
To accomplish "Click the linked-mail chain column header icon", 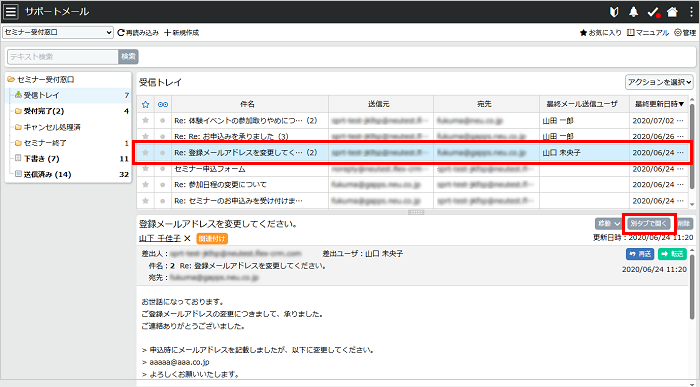I will tap(163, 104).
